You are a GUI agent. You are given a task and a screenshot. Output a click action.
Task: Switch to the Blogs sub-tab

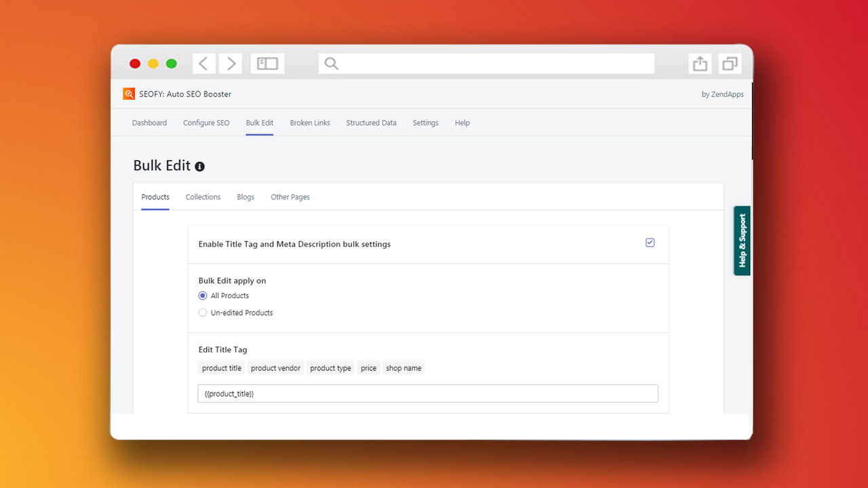coord(245,197)
